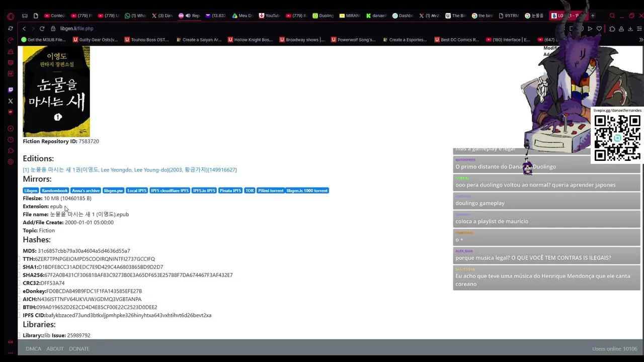This screenshot has width=644, height=362.
Task: Open the edition [1] link
Action: (130, 170)
